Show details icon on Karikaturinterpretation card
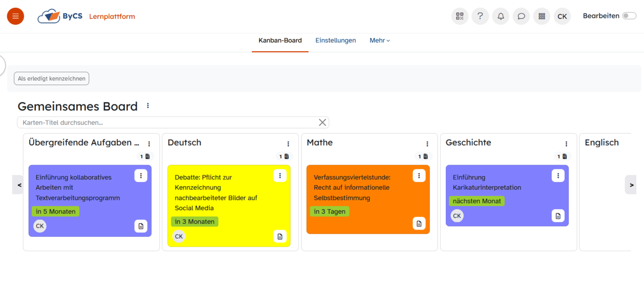Viewport: 644px width, 303px height. (x=558, y=216)
